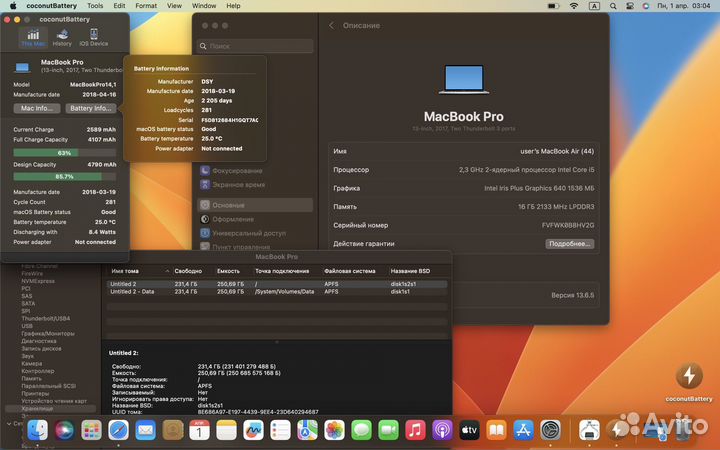Click the 63% current charge progress bar
Image resolution: width=720 pixels, height=450 pixels.
[x=64, y=152]
